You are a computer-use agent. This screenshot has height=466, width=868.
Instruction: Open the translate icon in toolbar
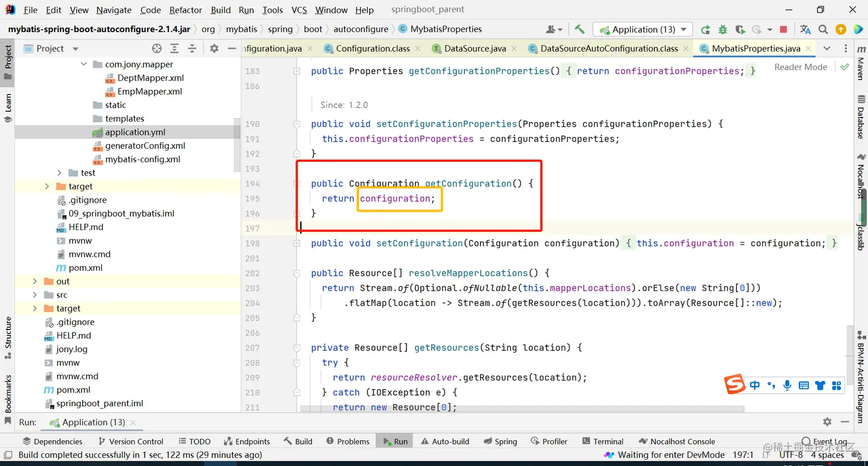pyautogui.click(x=805, y=29)
